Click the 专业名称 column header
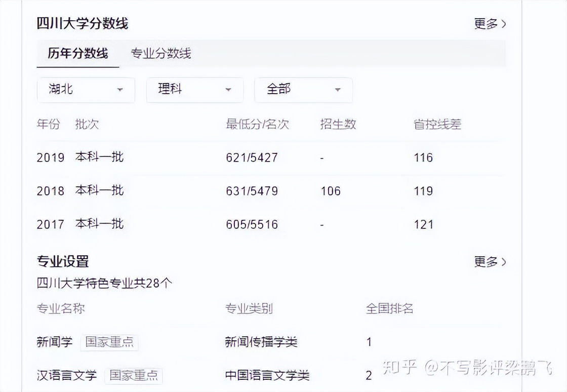 [x=61, y=308]
